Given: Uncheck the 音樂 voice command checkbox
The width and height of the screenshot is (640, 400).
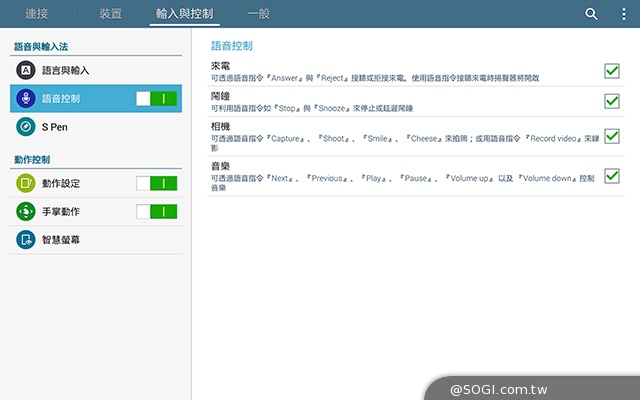Looking at the screenshot, I should point(612,176).
